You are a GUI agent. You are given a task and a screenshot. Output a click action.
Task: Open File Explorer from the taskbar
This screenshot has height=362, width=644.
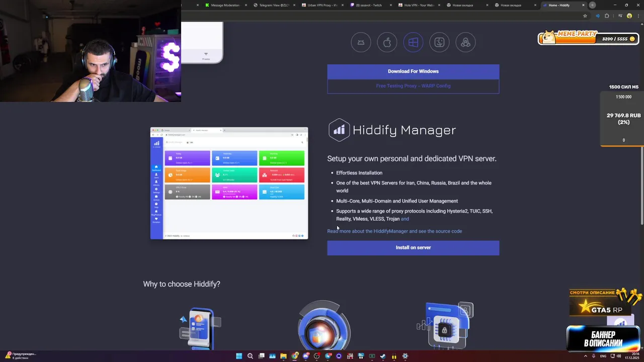click(x=283, y=356)
